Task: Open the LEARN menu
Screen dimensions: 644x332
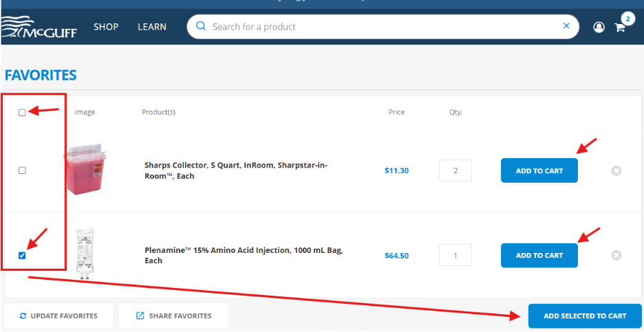Action: 152,27
